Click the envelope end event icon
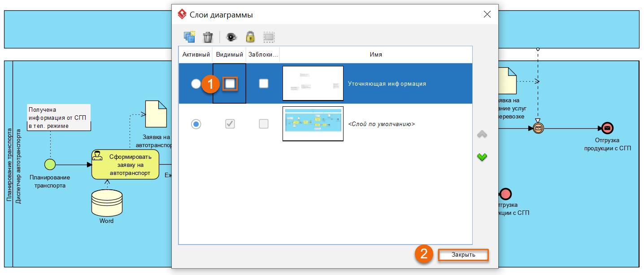Image resolution: width=644 pixels, height=275 pixels. tap(607, 128)
